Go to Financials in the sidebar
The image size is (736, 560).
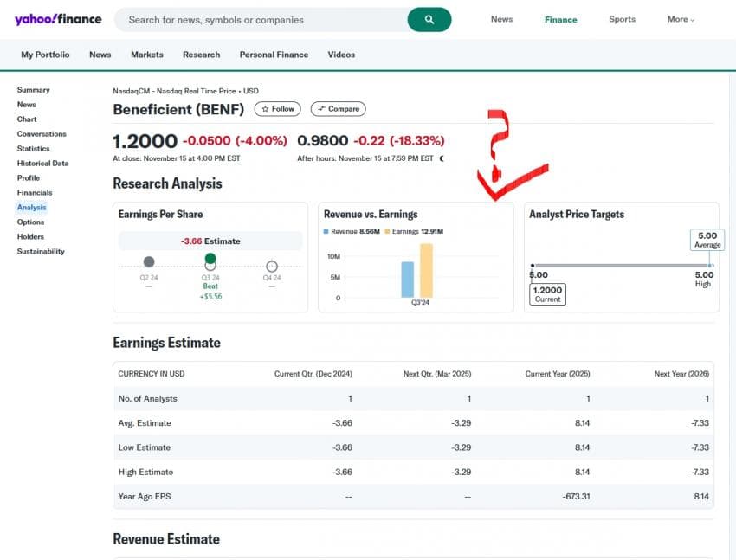(35, 192)
